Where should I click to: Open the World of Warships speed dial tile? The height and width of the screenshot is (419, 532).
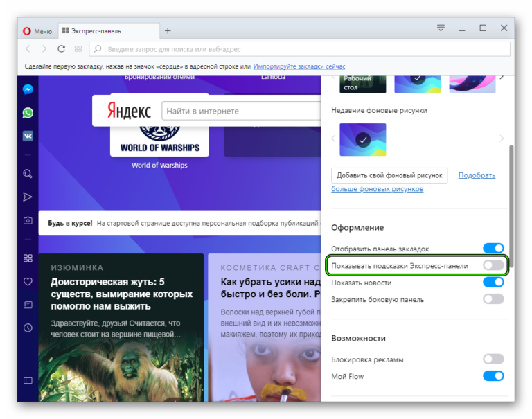[159, 141]
